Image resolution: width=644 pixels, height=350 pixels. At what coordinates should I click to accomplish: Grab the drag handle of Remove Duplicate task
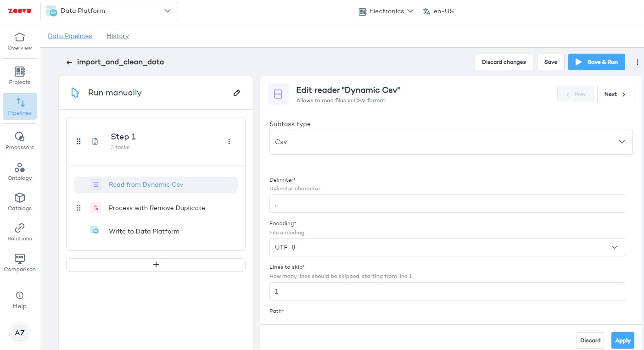coord(78,208)
